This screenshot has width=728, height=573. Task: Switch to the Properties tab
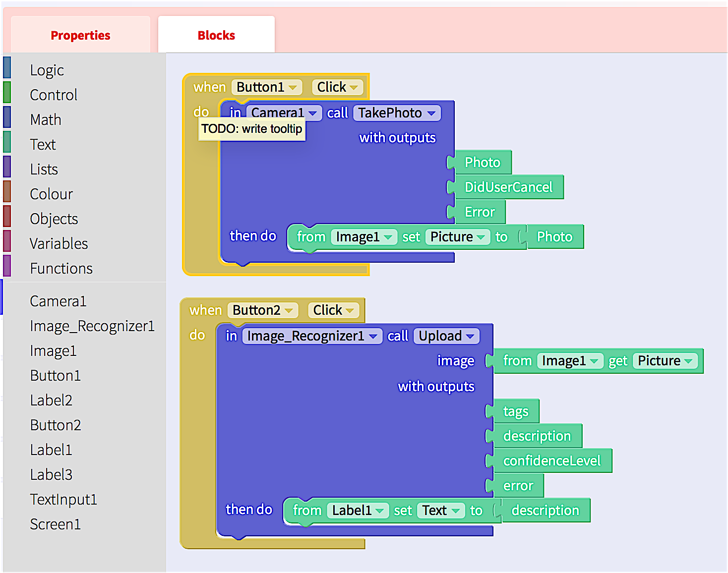tap(80, 35)
